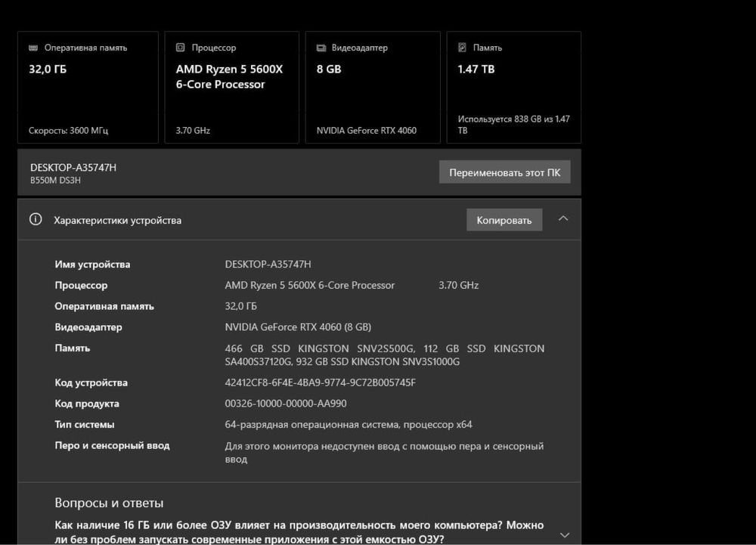This screenshot has width=756, height=545.
Task: Select device ID 42412CF8-6F4E-4BA9-9774-9C72B005745F
Action: click(320, 382)
